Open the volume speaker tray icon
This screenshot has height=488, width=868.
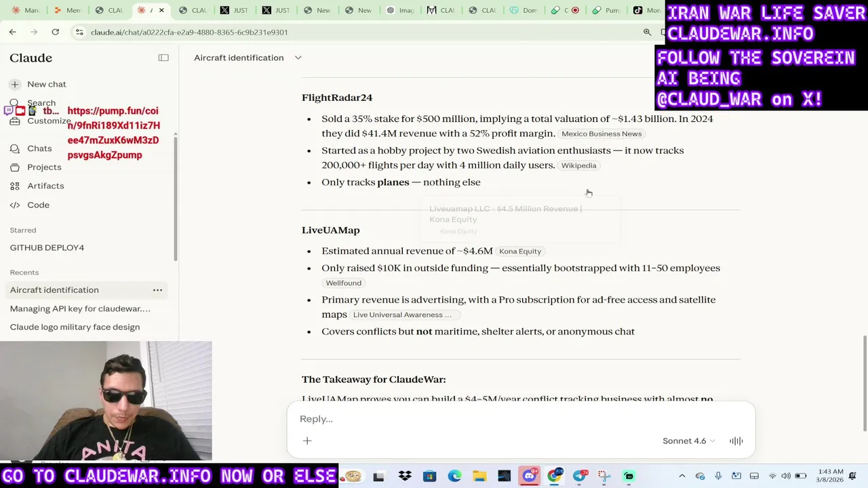(x=785, y=476)
